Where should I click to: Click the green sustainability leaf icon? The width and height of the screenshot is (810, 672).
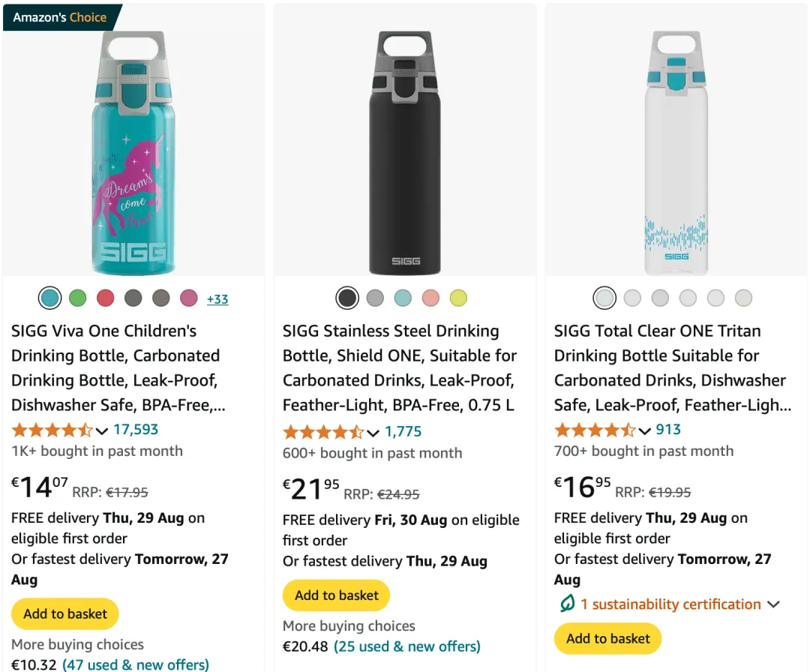click(x=568, y=604)
